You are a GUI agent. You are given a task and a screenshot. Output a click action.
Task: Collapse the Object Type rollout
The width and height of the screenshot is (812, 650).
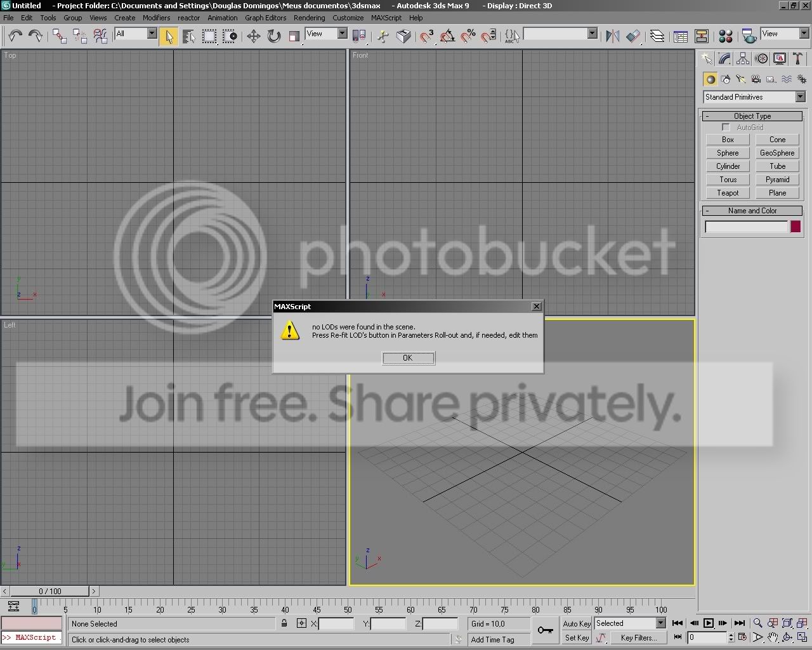752,116
